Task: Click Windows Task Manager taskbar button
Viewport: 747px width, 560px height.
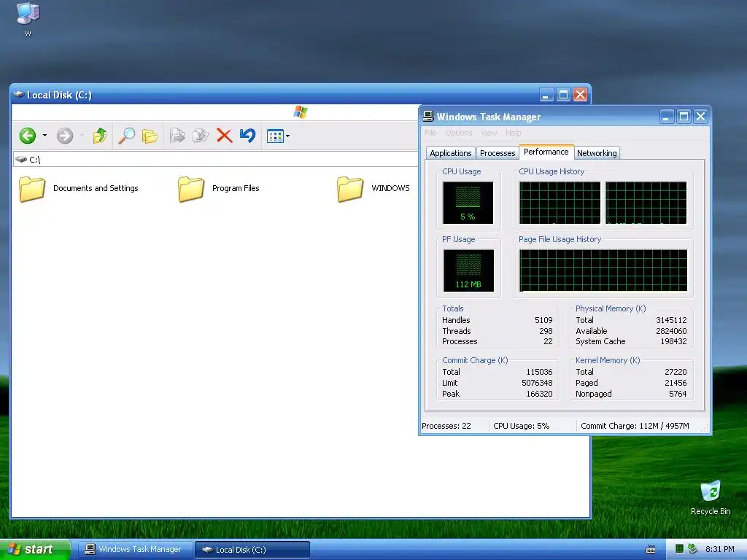Action: [x=135, y=550]
